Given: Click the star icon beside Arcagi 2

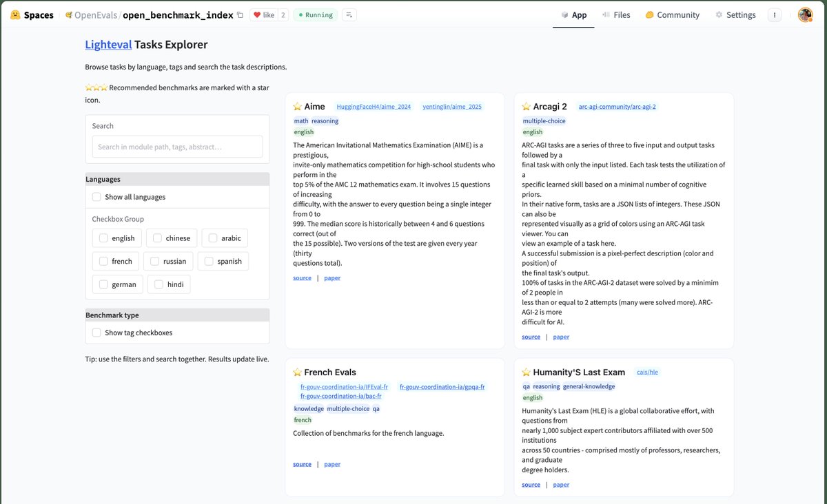Looking at the screenshot, I should [x=527, y=107].
